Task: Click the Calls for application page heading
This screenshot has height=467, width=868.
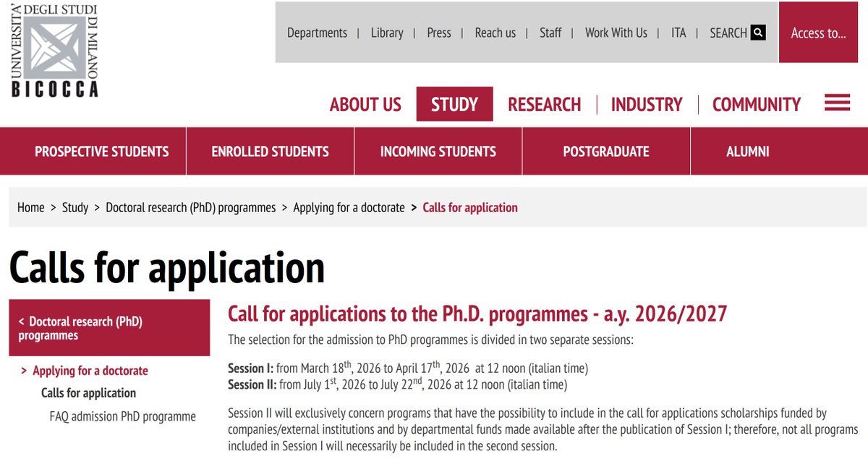Action: 167,267
